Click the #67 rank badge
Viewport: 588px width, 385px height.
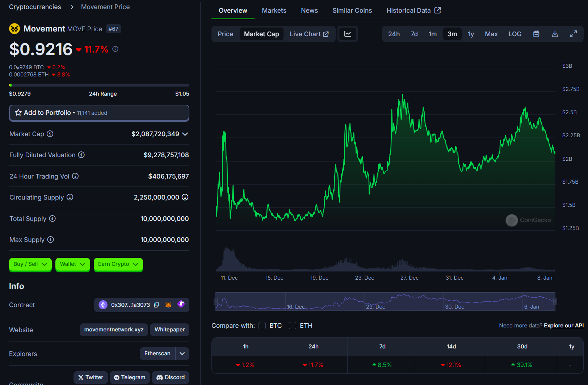tap(113, 29)
